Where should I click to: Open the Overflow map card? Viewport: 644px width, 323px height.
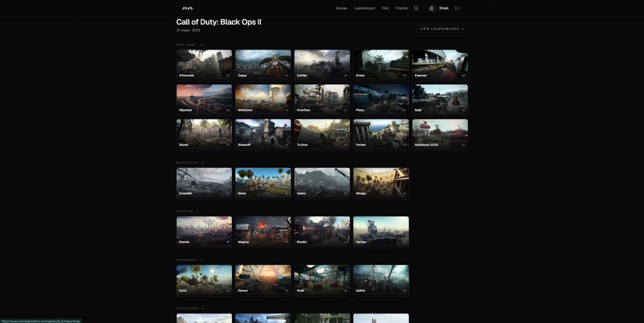tap(322, 99)
